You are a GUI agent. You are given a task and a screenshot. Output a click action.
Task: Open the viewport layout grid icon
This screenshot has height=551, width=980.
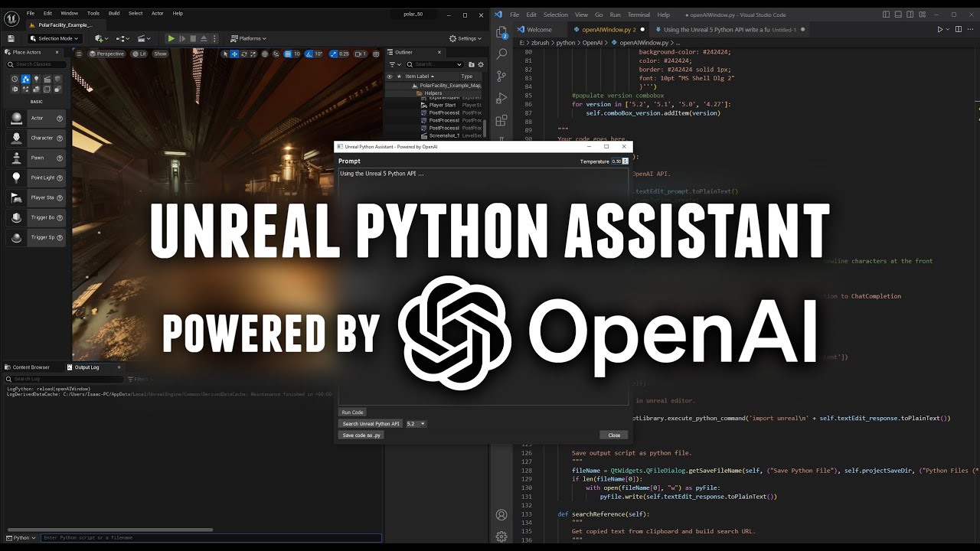pyautogui.click(x=376, y=54)
